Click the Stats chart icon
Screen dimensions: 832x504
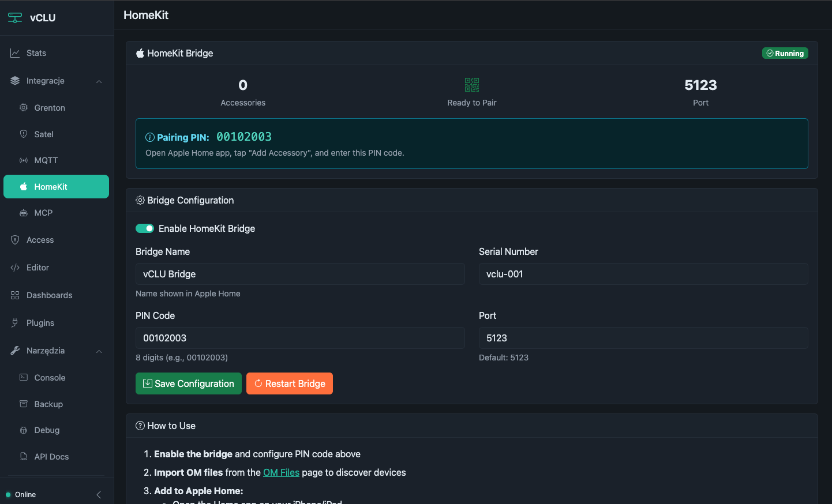15,53
